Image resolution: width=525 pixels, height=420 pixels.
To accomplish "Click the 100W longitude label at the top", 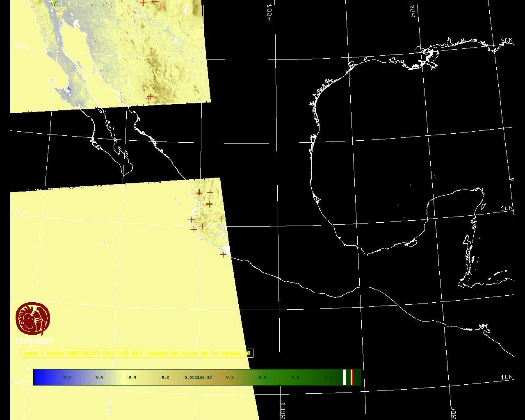I will (269, 13).
